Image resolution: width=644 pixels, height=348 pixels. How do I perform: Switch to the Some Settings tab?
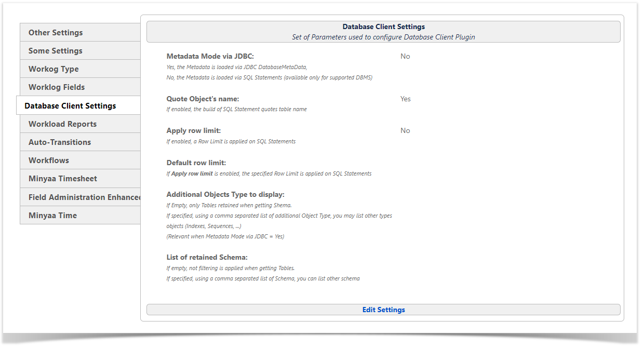[x=56, y=51]
